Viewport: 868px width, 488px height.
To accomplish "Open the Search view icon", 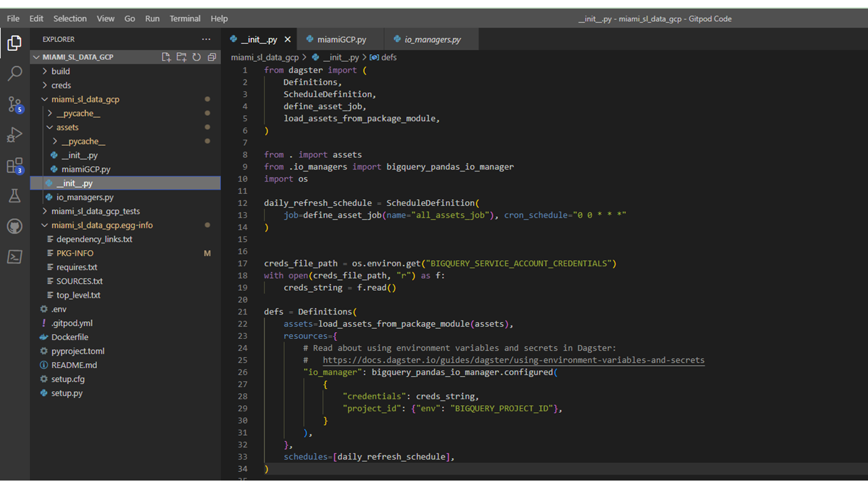I will [x=14, y=74].
